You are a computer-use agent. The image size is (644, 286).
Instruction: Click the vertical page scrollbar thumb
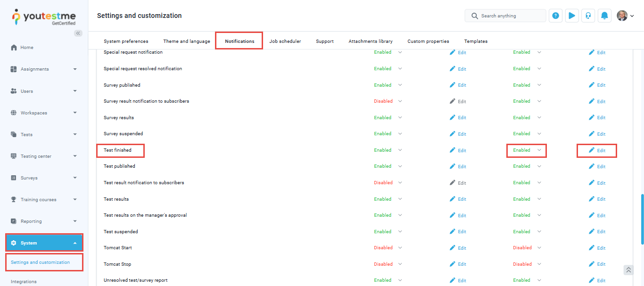[642, 219]
